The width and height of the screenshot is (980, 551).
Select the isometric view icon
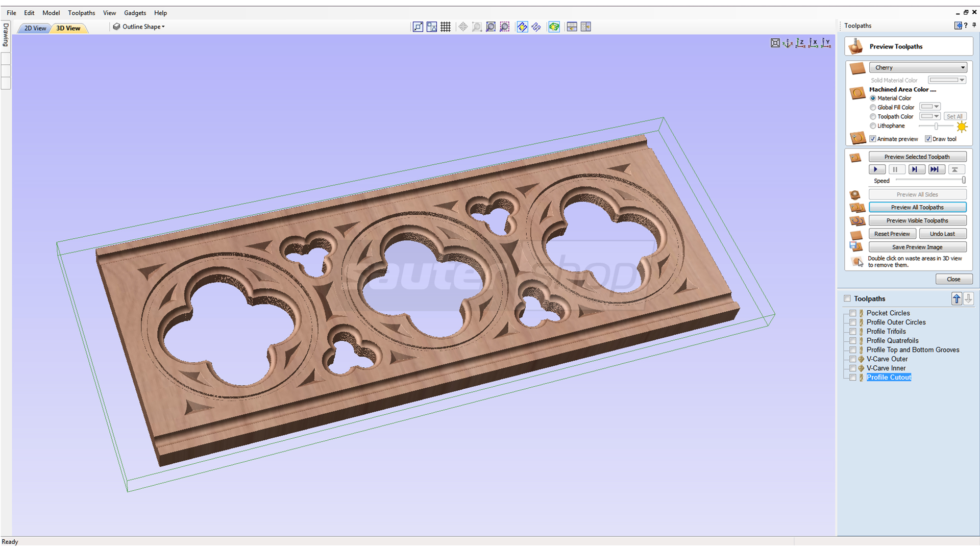tap(787, 43)
